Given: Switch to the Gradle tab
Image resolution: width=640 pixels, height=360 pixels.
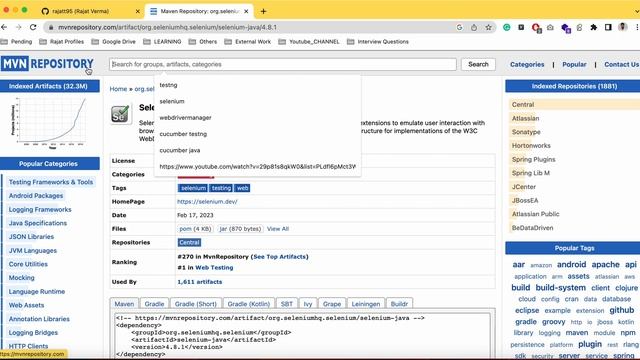Looking at the screenshot, I should [x=154, y=304].
